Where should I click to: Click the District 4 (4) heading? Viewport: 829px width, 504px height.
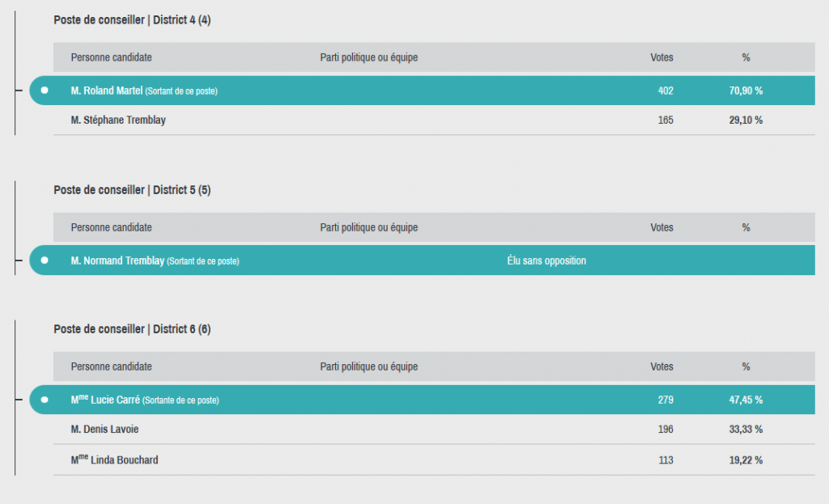pyautogui.click(x=132, y=20)
